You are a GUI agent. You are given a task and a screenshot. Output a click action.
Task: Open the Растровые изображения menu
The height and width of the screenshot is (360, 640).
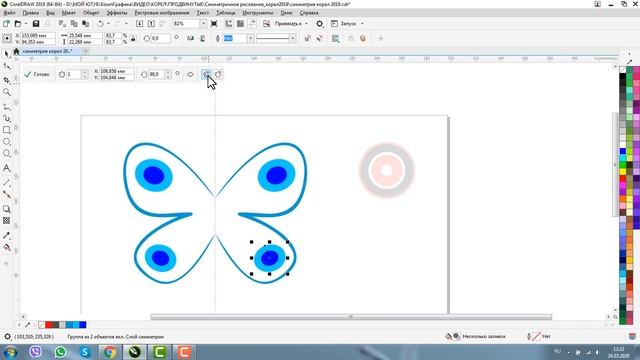(162, 13)
